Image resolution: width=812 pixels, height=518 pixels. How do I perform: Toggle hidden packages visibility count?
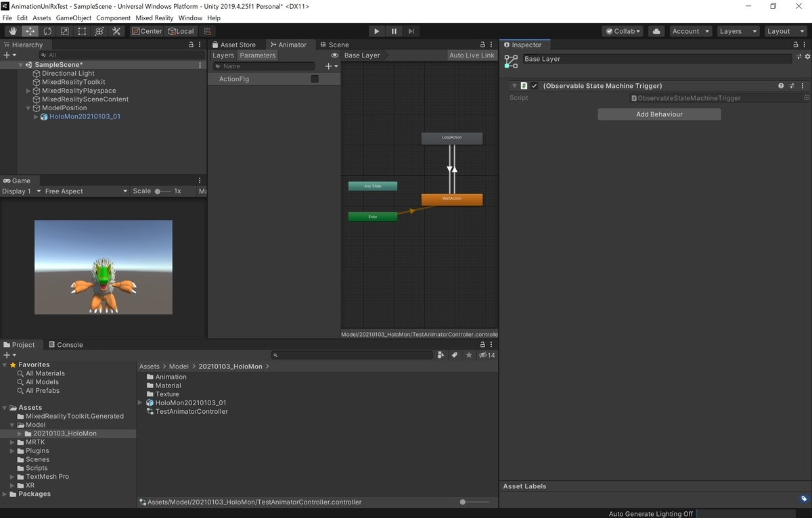[487, 355]
